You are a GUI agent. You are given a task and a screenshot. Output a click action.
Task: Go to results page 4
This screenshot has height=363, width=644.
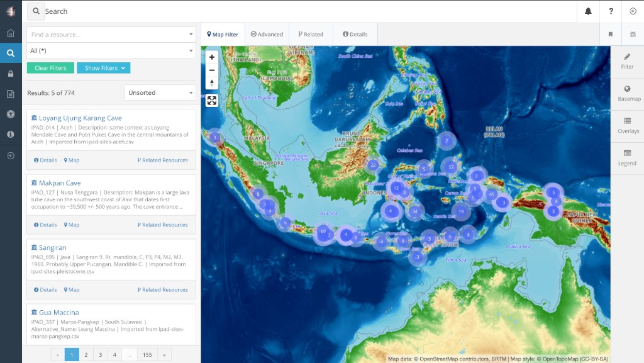coord(114,355)
